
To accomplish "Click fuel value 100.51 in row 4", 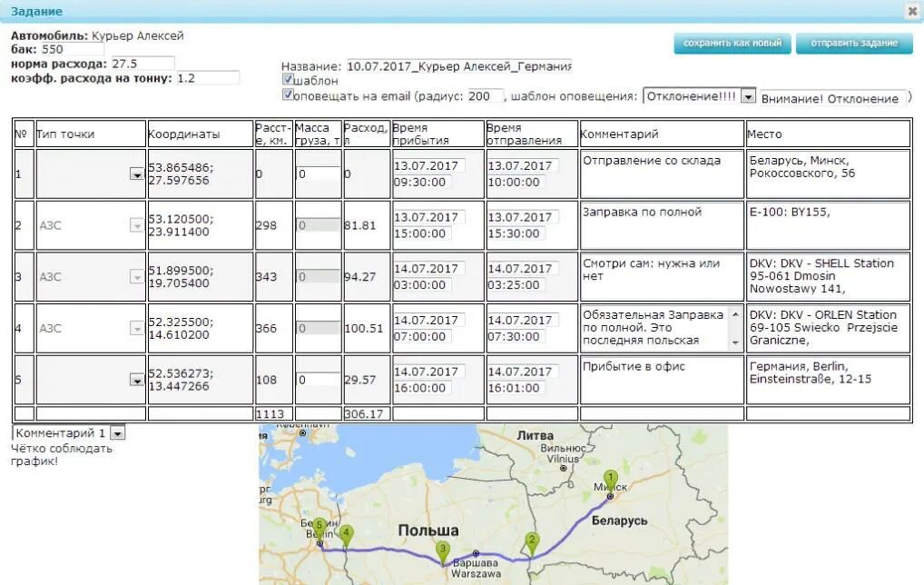I will point(364,328).
